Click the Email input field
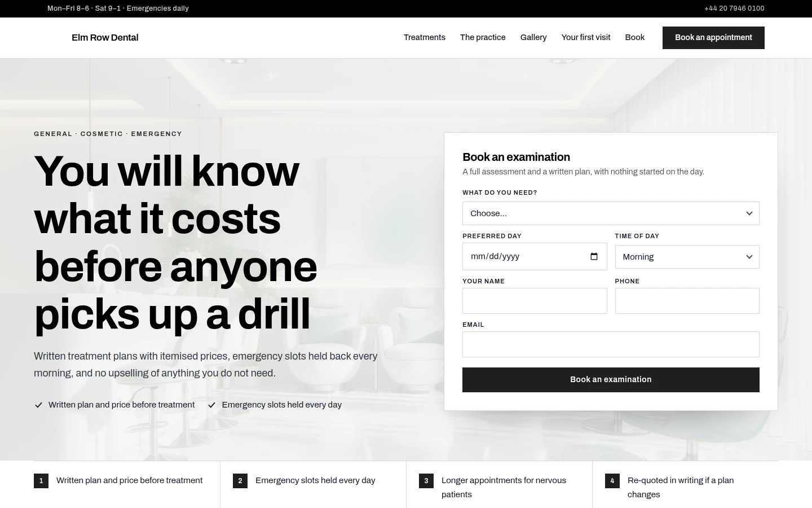 [611, 344]
